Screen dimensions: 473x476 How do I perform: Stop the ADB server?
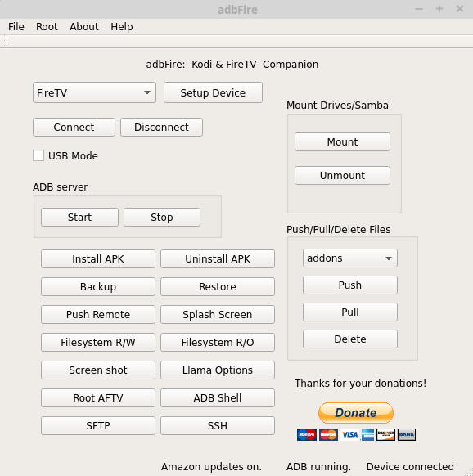coord(162,217)
